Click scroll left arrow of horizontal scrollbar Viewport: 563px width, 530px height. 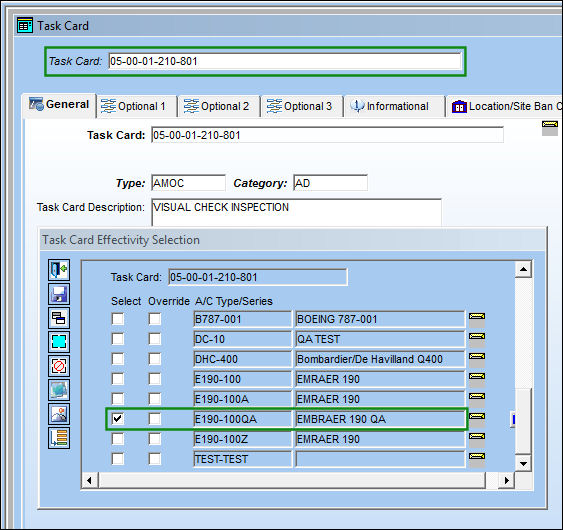89,480
